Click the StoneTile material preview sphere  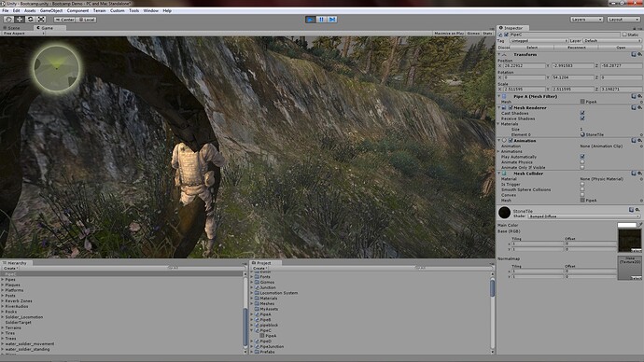504,213
